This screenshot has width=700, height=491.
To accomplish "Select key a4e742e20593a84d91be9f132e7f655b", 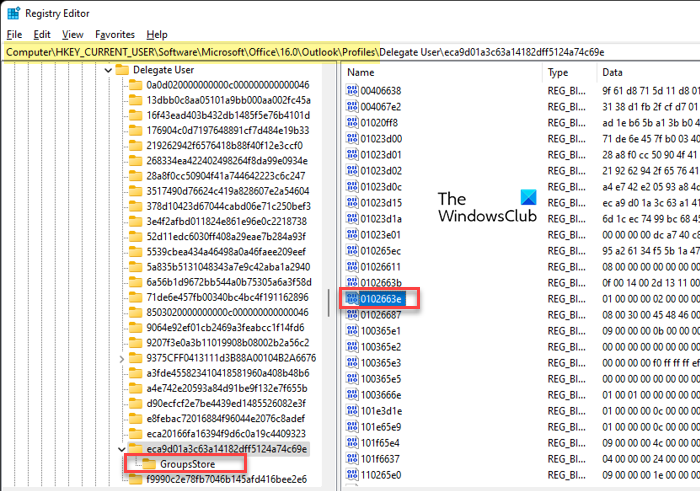I will 227,388.
